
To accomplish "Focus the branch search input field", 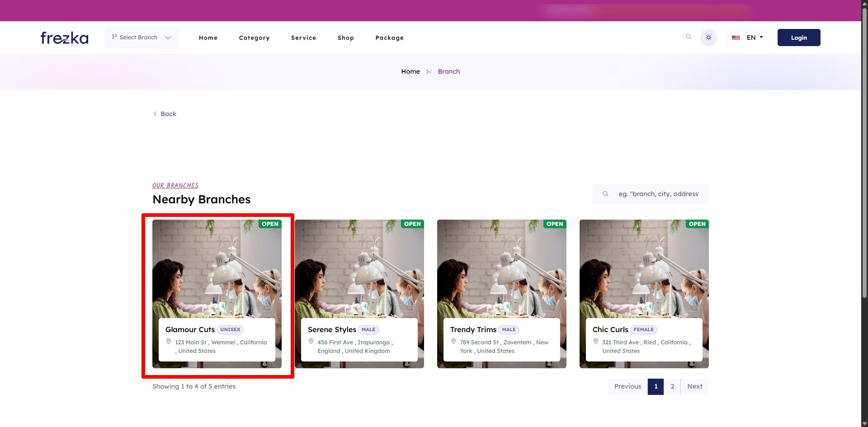I will (x=658, y=194).
